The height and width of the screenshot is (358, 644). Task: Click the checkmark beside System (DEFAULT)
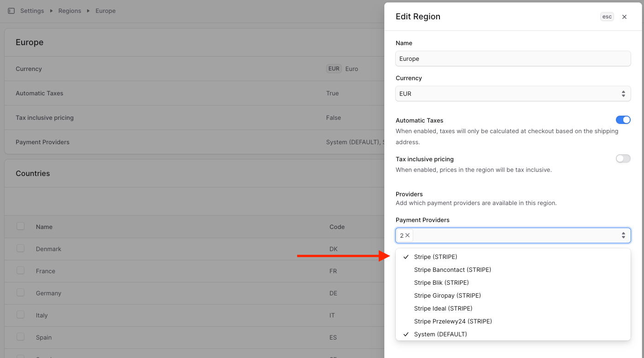406,334
